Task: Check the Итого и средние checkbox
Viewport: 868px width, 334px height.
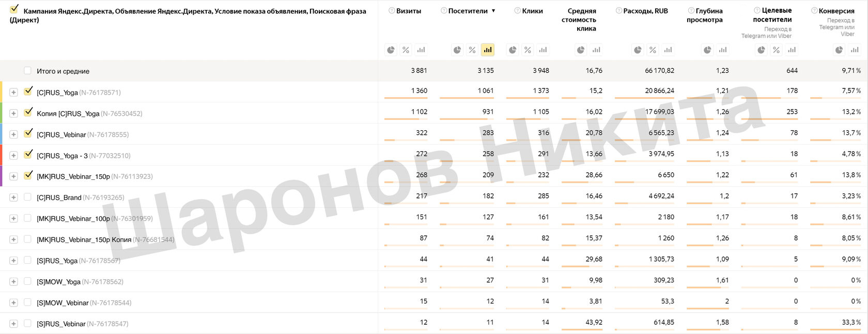Action: pos(27,71)
